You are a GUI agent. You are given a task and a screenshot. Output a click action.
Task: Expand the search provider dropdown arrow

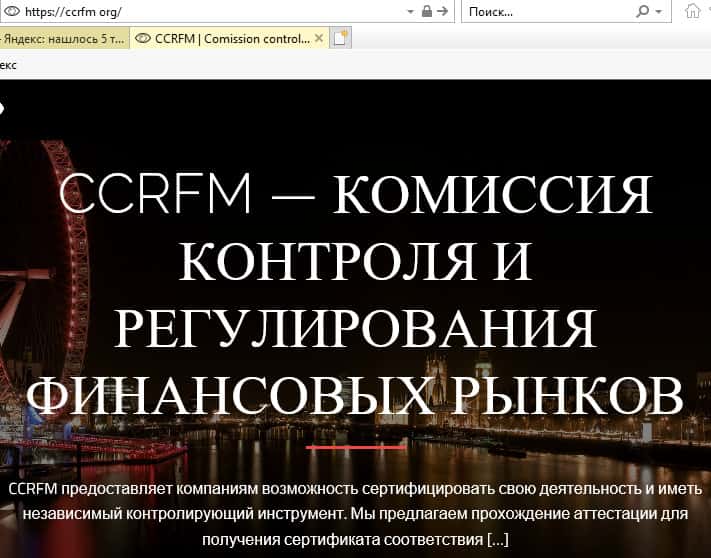pos(659,12)
